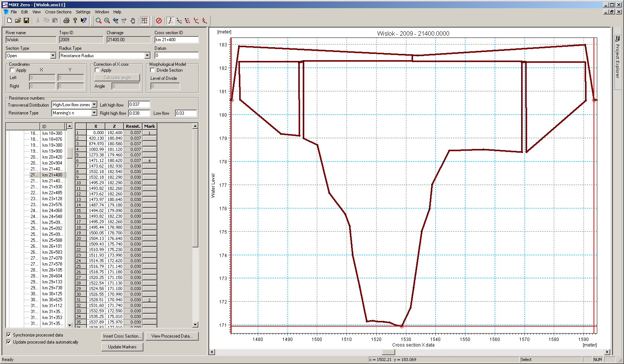Open the Section Type dropdown
The height and width of the screenshot is (364, 624).
(53, 56)
